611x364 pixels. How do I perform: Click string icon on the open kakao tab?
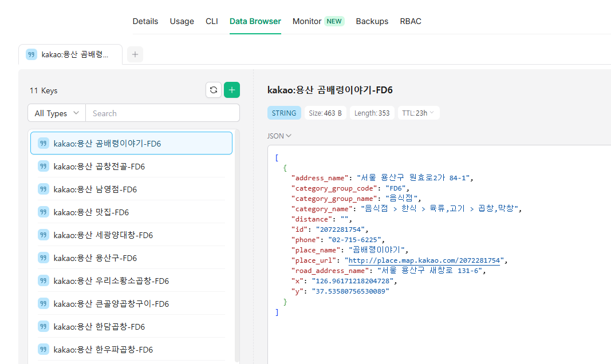pyautogui.click(x=31, y=54)
